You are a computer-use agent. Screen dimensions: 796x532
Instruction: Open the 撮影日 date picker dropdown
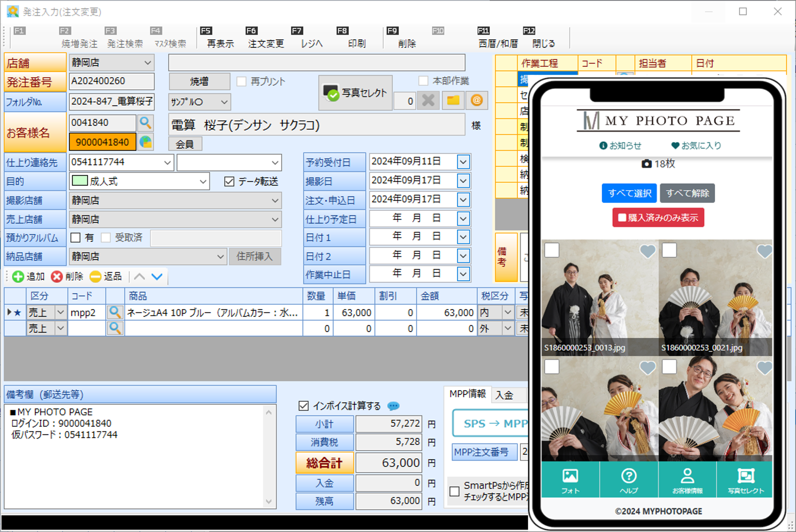(x=463, y=181)
